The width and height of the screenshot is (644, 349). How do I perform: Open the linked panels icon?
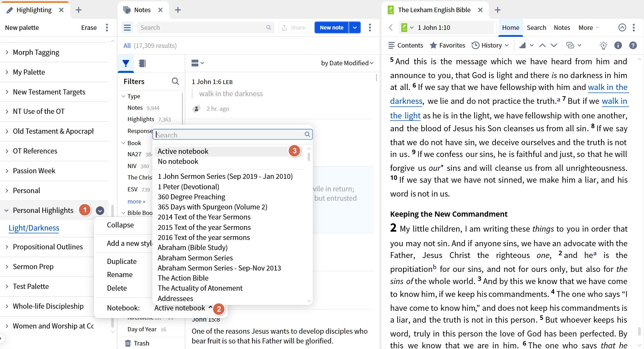[570, 45]
